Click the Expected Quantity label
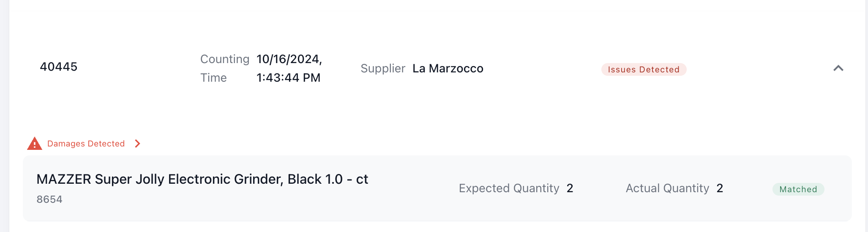868x232 pixels. [509, 188]
